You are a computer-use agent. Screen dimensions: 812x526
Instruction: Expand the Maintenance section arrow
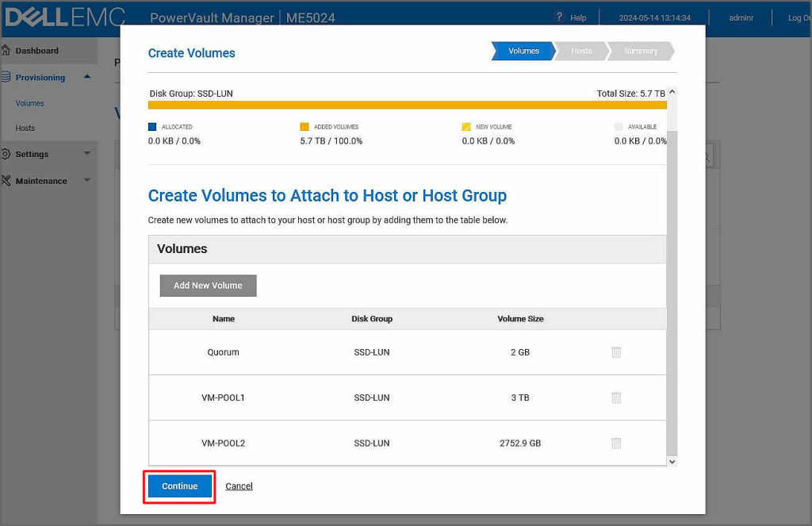click(86, 181)
